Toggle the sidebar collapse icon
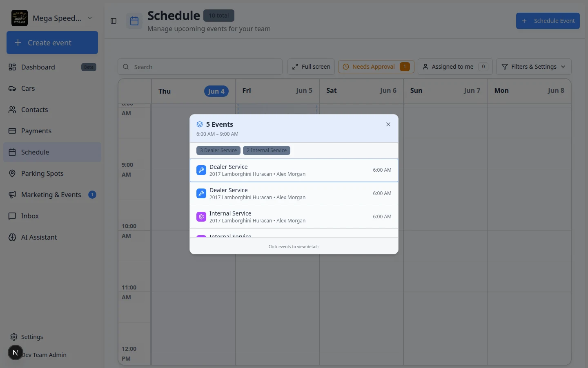The height and width of the screenshot is (368, 588). point(114,21)
